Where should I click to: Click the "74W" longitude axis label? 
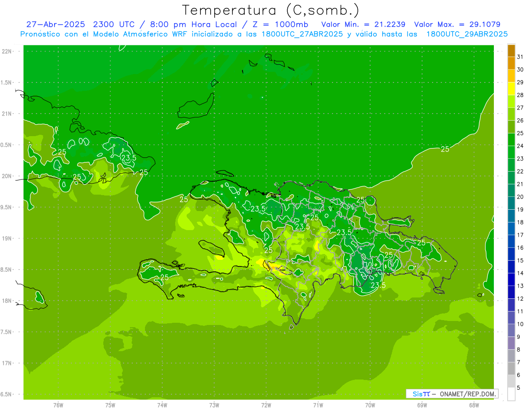point(162,405)
